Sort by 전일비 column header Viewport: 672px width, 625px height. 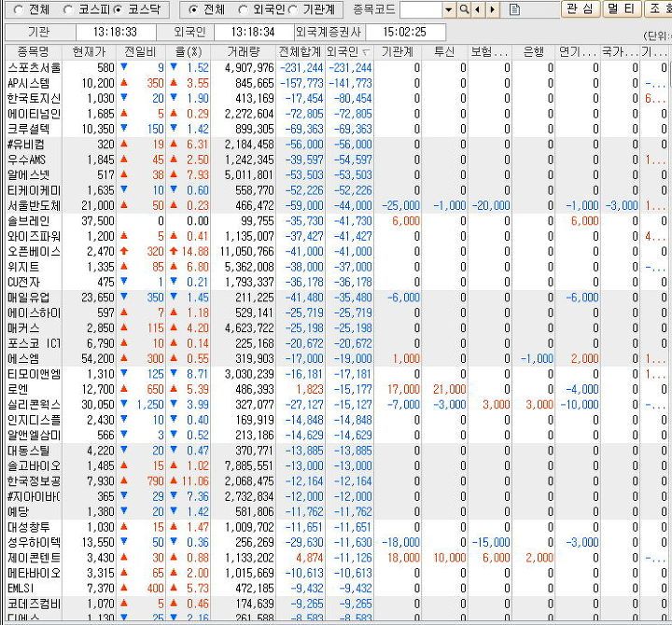pos(141,52)
